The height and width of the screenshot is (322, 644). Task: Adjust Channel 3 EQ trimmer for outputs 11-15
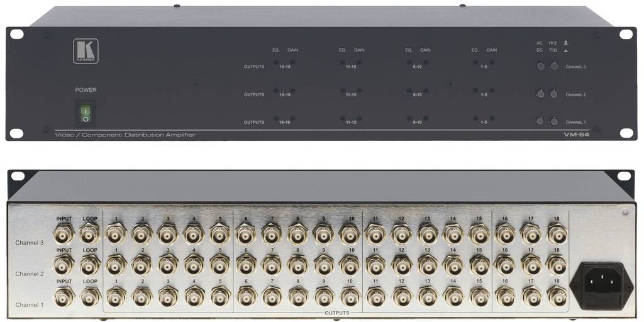343,62
